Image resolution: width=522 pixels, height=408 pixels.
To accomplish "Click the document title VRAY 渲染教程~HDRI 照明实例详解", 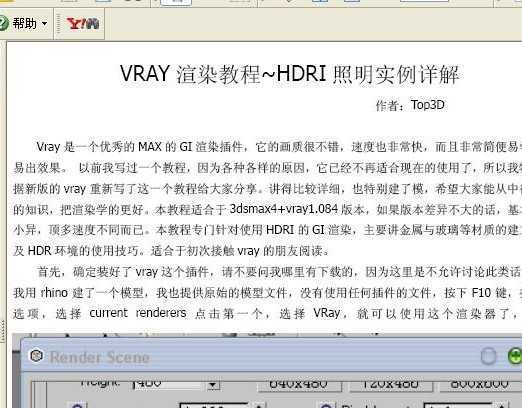I will click(x=290, y=74).
